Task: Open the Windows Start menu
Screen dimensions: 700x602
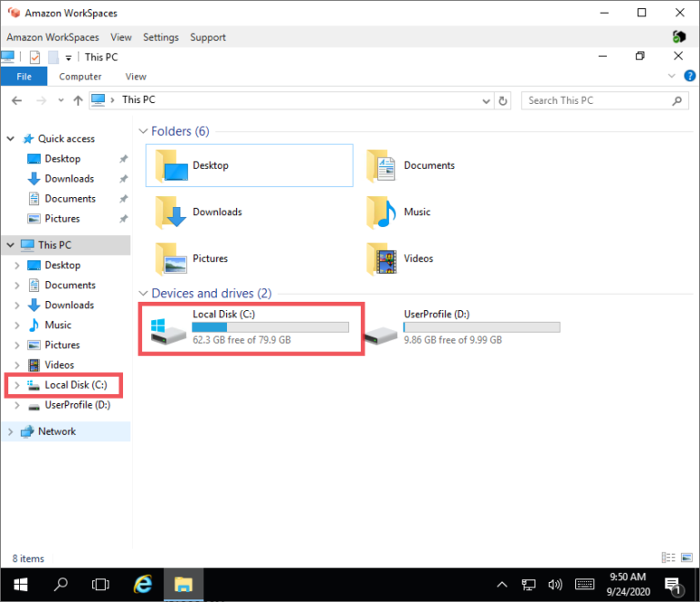Action: coord(19,584)
